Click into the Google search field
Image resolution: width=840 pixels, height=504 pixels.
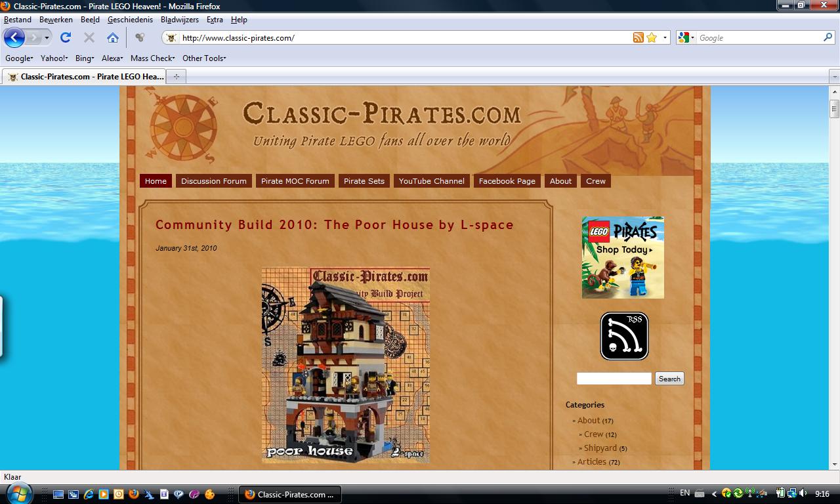point(759,37)
